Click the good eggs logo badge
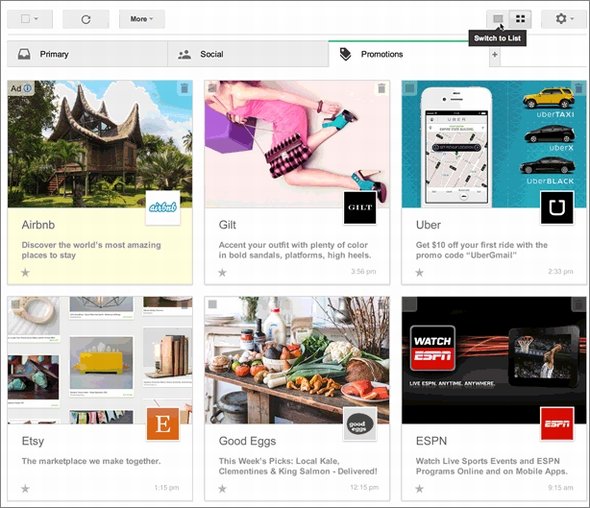This screenshot has height=508, width=590. point(360,424)
